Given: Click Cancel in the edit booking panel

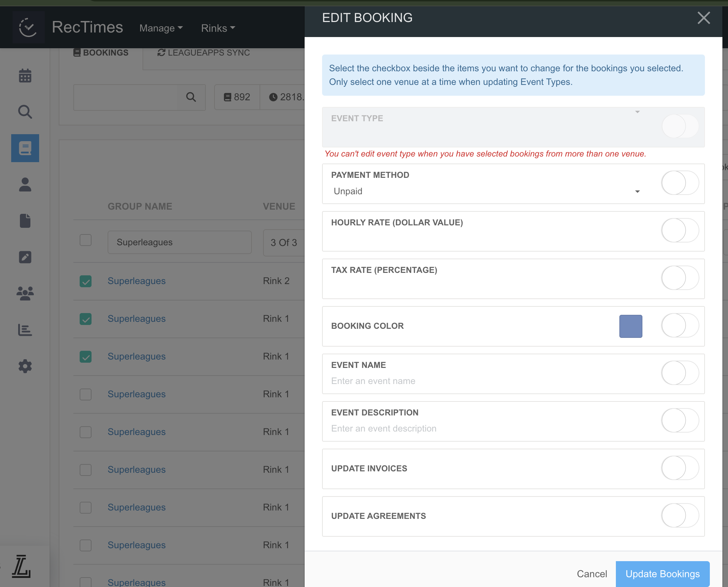Looking at the screenshot, I should tap(592, 574).
